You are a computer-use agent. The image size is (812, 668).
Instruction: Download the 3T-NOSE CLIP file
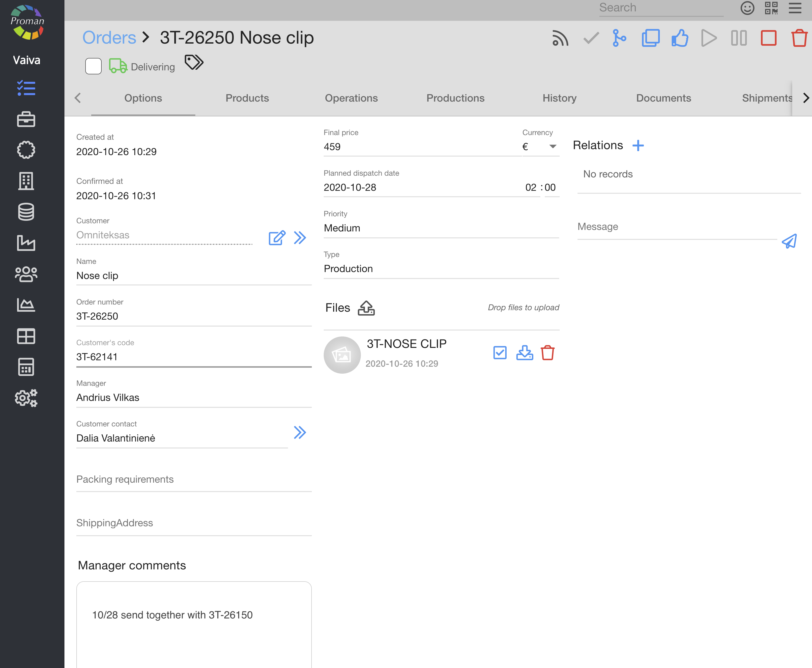tap(524, 353)
